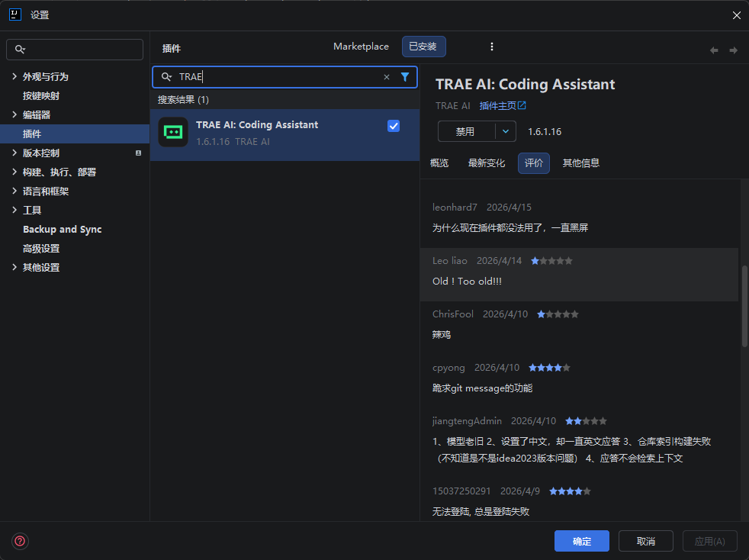Select 按键映射 in the settings tree
Viewport: 749px width, 560px height.
pos(41,95)
